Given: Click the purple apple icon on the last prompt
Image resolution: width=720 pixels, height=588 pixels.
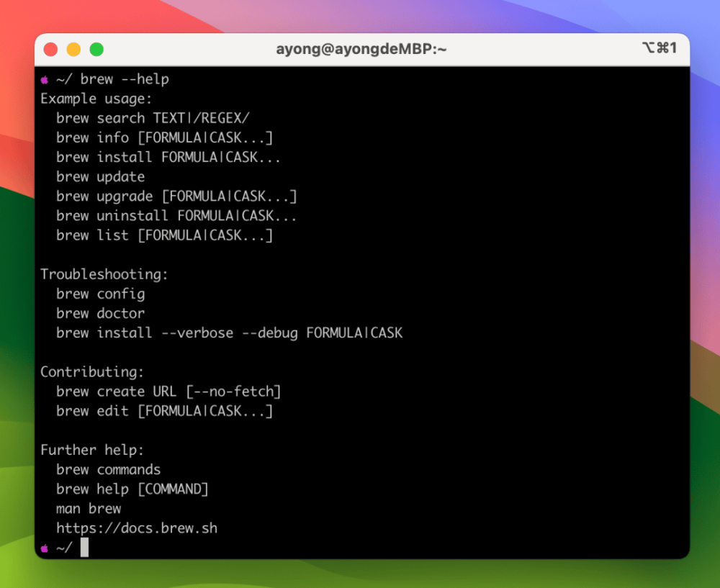Looking at the screenshot, I should click(x=45, y=548).
